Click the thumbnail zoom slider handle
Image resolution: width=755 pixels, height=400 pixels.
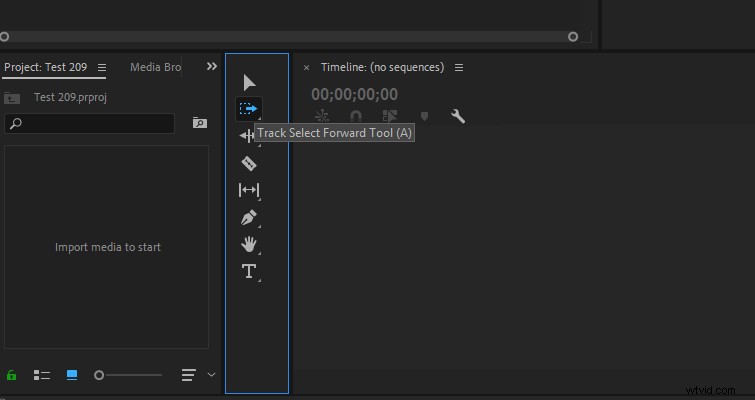(99, 375)
